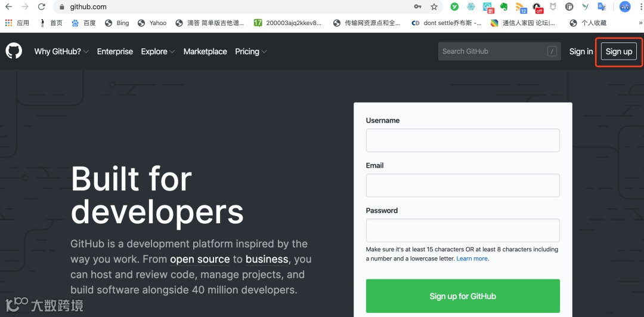644x317 pixels.
Task: Focus the Email input field
Action: point(463,185)
